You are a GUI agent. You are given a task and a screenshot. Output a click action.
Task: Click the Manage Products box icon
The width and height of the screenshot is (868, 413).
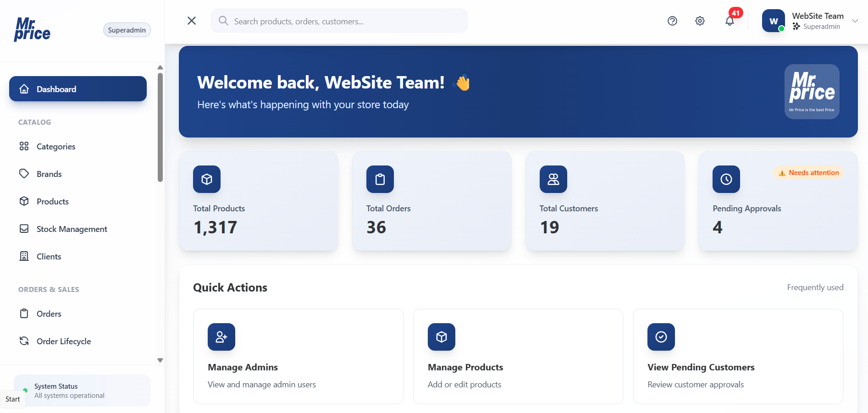[x=442, y=337]
